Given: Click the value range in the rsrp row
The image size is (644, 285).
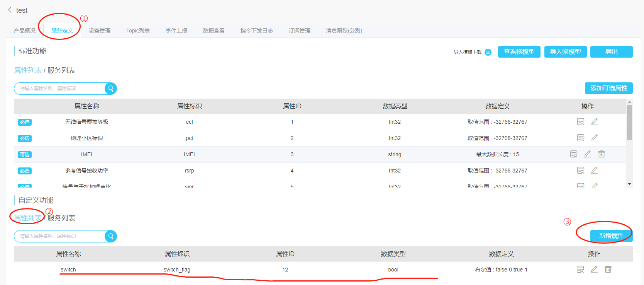Looking at the screenshot, I should click(497, 171).
